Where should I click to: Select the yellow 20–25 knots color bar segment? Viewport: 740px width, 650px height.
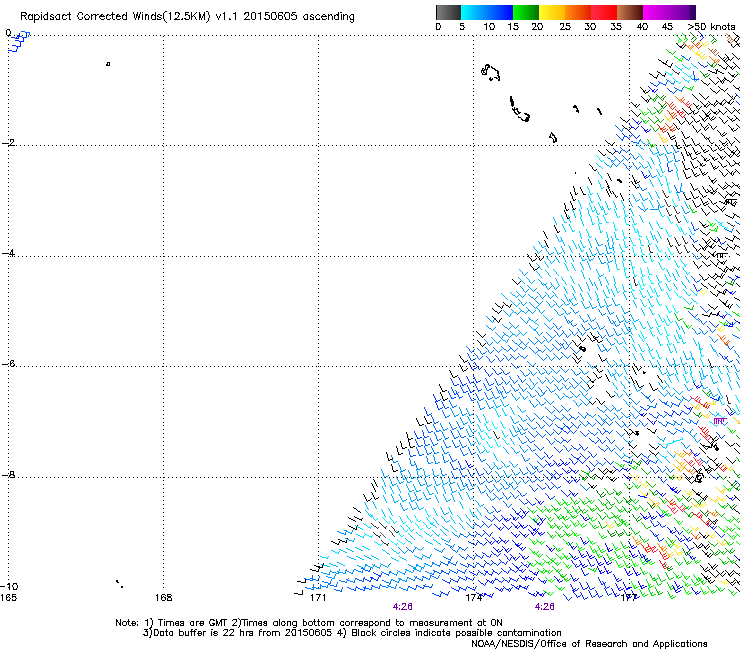point(552,12)
